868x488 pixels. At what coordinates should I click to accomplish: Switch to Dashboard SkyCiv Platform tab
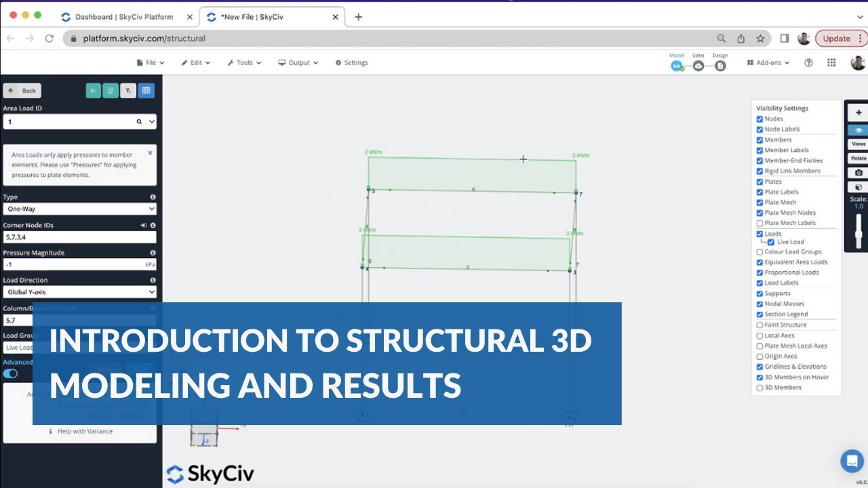point(125,17)
